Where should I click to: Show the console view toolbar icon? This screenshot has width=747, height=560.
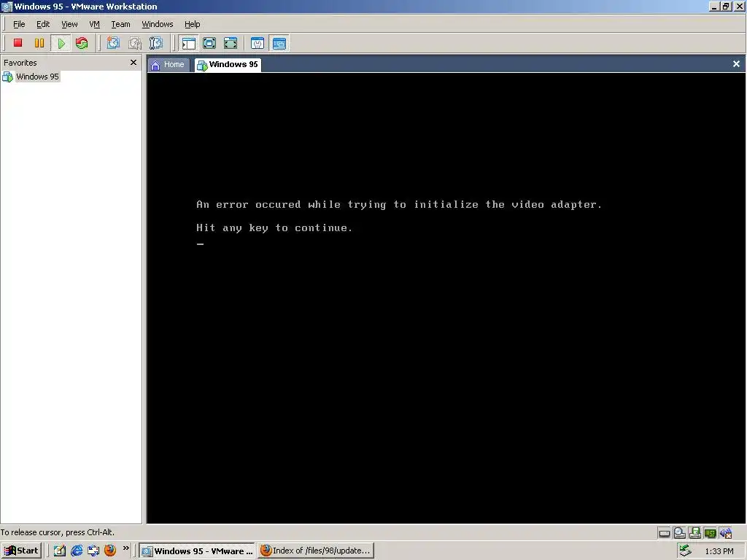(279, 43)
